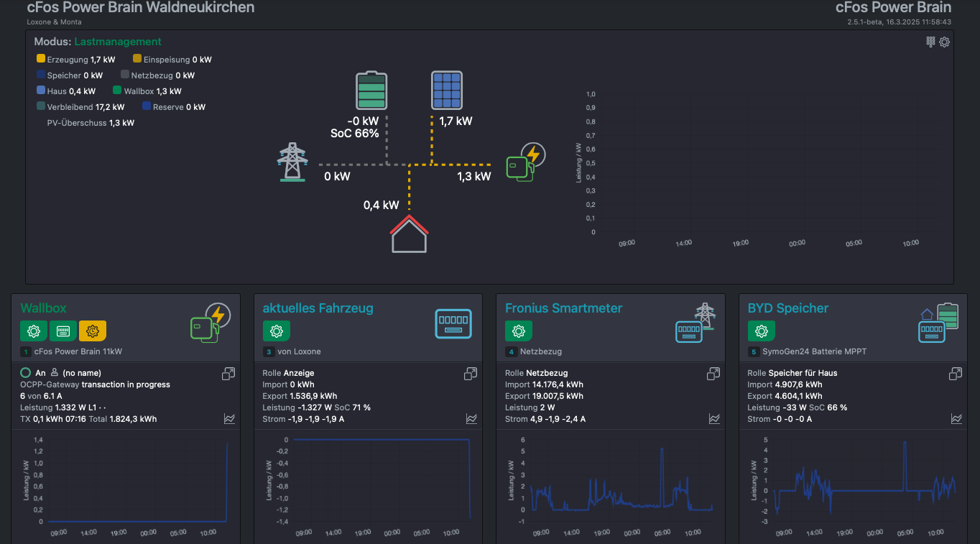
Task: Click the green status circle next to An
Action: click(26, 373)
